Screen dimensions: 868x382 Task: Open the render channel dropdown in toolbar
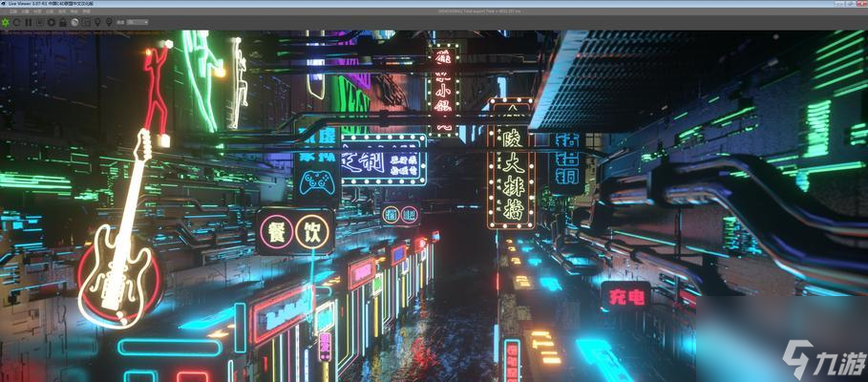click(x=138, y=21)
